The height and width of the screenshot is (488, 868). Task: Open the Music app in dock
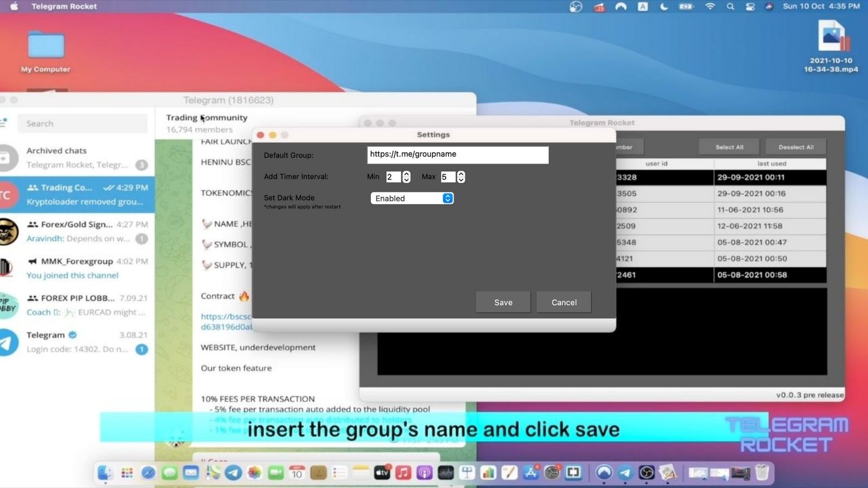(x=403, y=473)
